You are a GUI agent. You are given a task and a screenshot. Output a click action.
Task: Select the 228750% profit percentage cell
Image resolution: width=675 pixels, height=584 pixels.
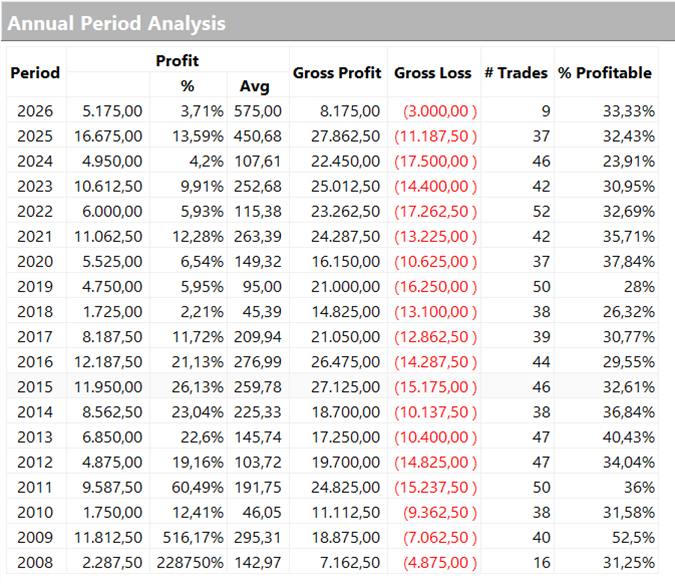(x=189, y=561)
